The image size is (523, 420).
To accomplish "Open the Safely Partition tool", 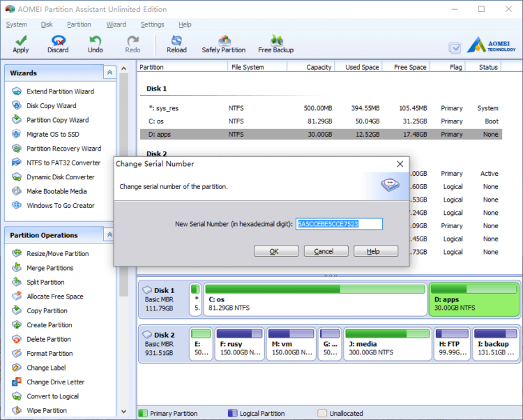I will point(224,44).
